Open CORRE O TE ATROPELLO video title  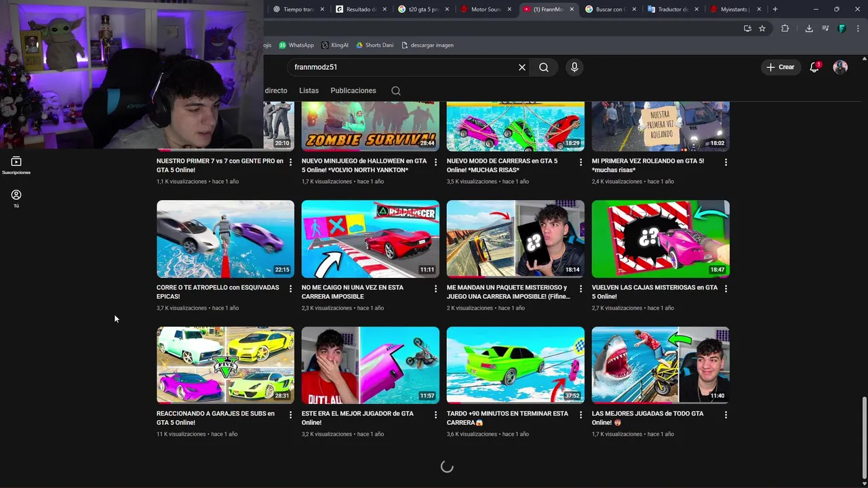coord(218,292)
